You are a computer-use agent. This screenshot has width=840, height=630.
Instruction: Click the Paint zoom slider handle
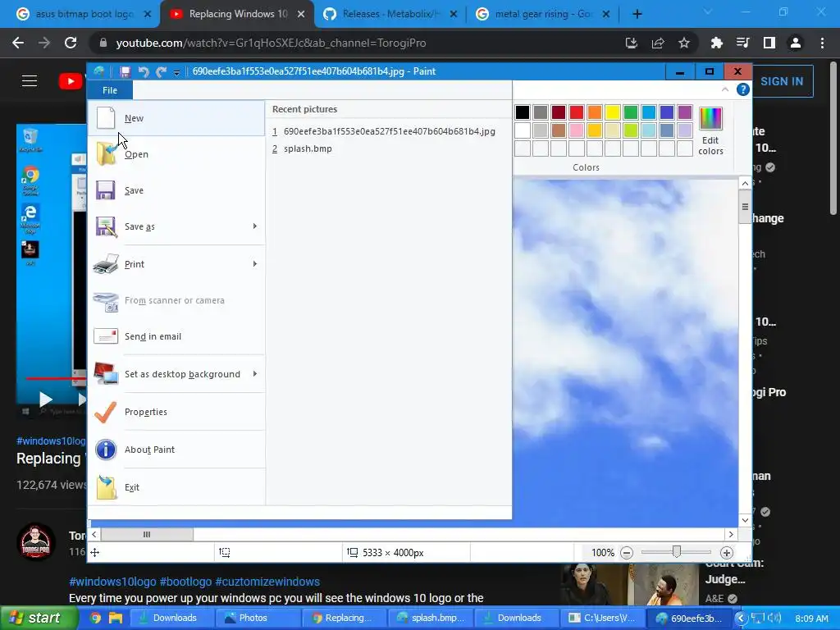coord(677,552)
